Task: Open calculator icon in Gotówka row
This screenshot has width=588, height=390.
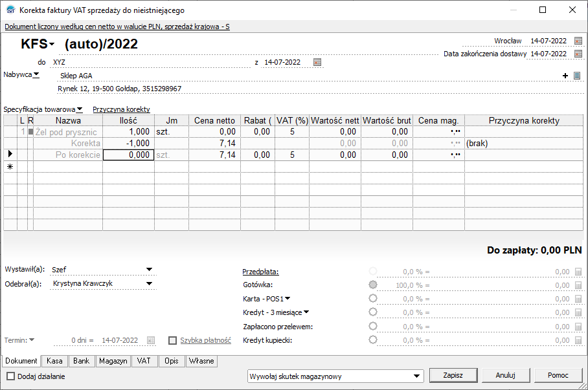Action: (578, 285)
